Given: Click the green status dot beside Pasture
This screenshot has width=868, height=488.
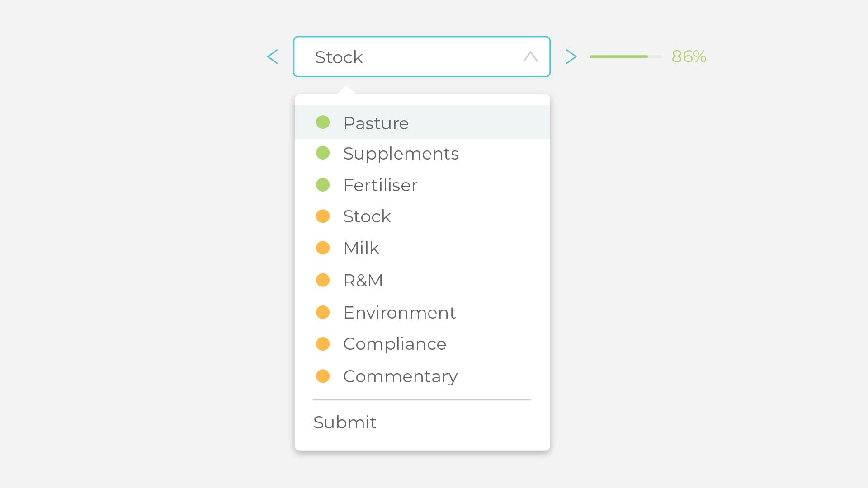Looking at the screenshot, I should 323,122.
